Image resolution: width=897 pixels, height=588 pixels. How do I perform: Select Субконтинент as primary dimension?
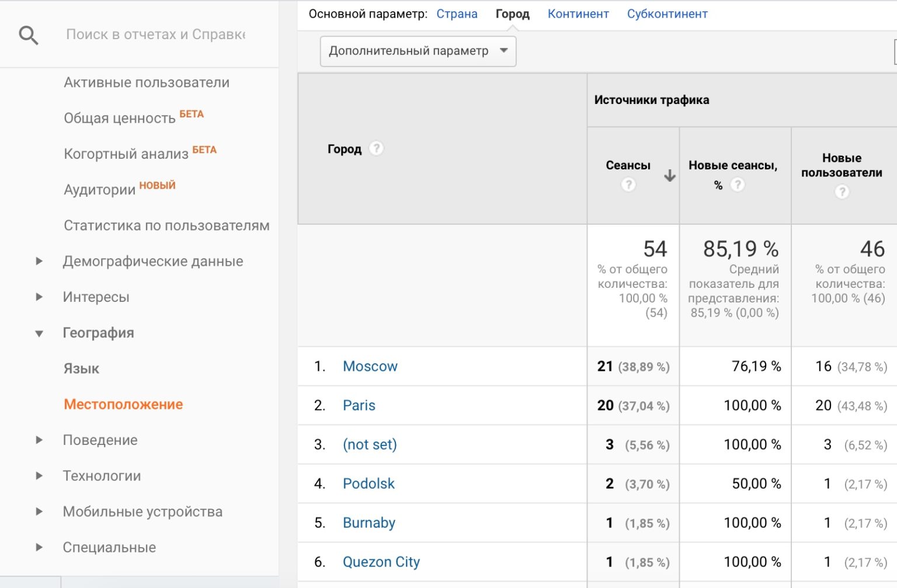[x=667, y=14]
